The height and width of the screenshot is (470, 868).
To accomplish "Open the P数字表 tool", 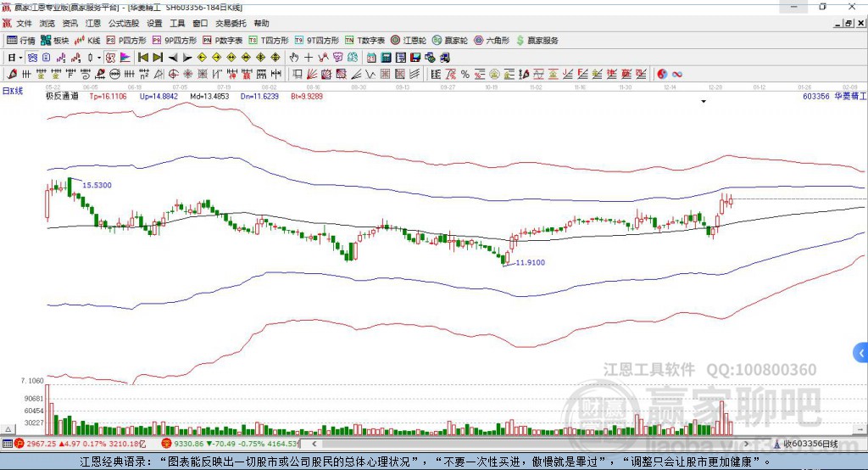I will tap(223, 41).
